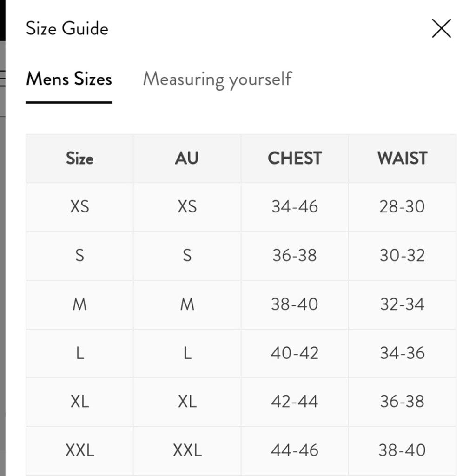Viewport: 476px width, 476px height.
Task: Switch to Measuring yourself tab
Action: point(218,79)
